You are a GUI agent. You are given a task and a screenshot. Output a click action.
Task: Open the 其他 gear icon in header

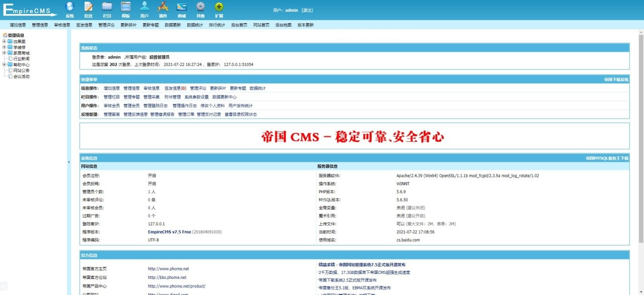coord(200,7)
